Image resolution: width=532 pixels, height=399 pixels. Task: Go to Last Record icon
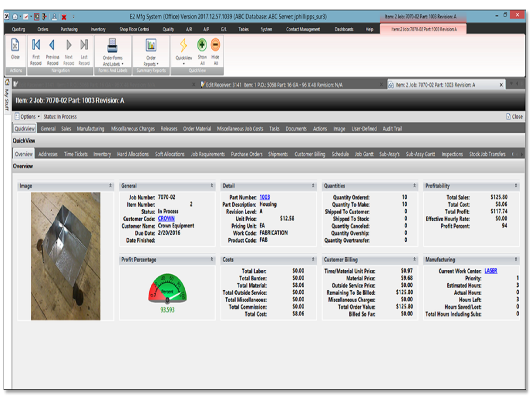tap(84, 45)
